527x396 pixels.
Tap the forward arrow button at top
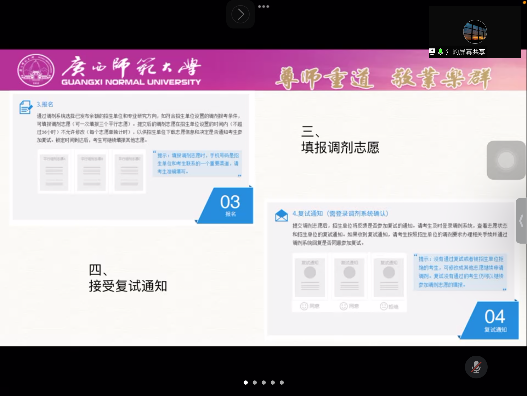[x=240, y=14]
